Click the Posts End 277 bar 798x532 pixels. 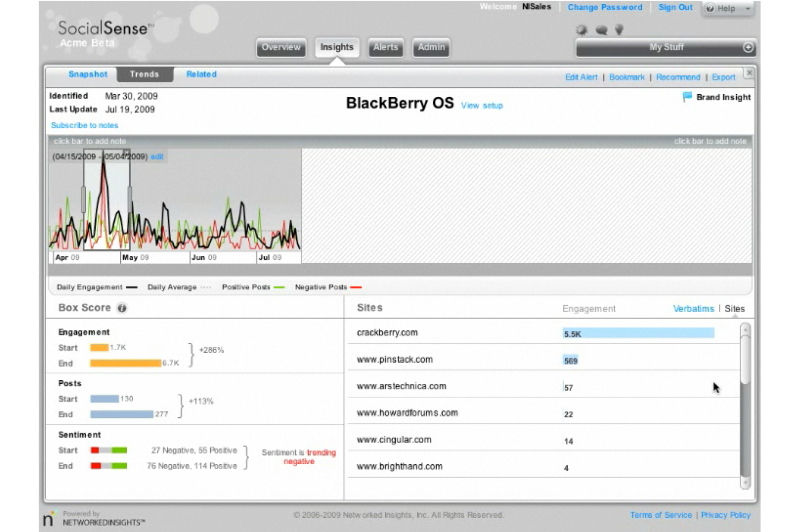tap(122, 414)
